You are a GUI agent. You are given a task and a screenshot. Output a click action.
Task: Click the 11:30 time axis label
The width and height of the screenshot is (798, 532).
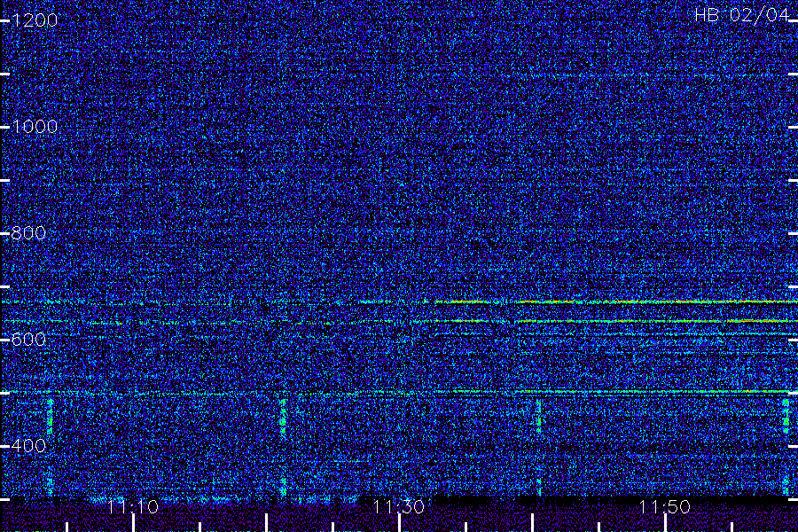click(x=399, y=506)
